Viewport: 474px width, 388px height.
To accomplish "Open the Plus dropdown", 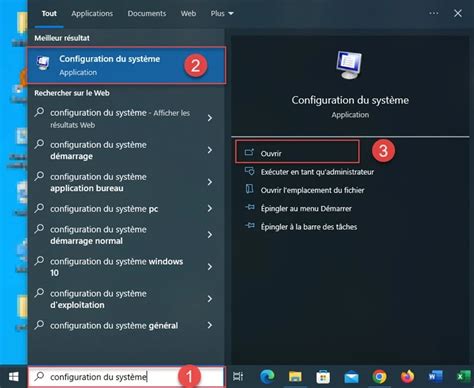I will click(222, 14).
